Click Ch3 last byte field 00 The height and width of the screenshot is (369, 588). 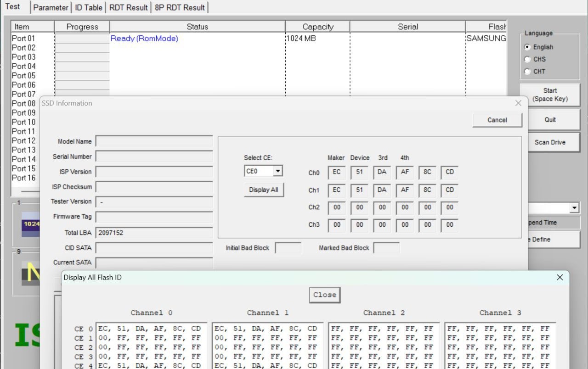(x=450, y=224)
